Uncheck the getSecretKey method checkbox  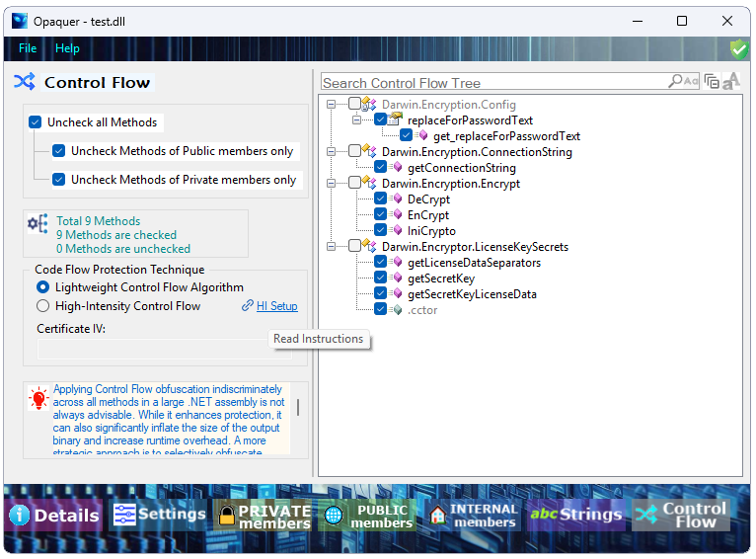click(x=380, y=278)
